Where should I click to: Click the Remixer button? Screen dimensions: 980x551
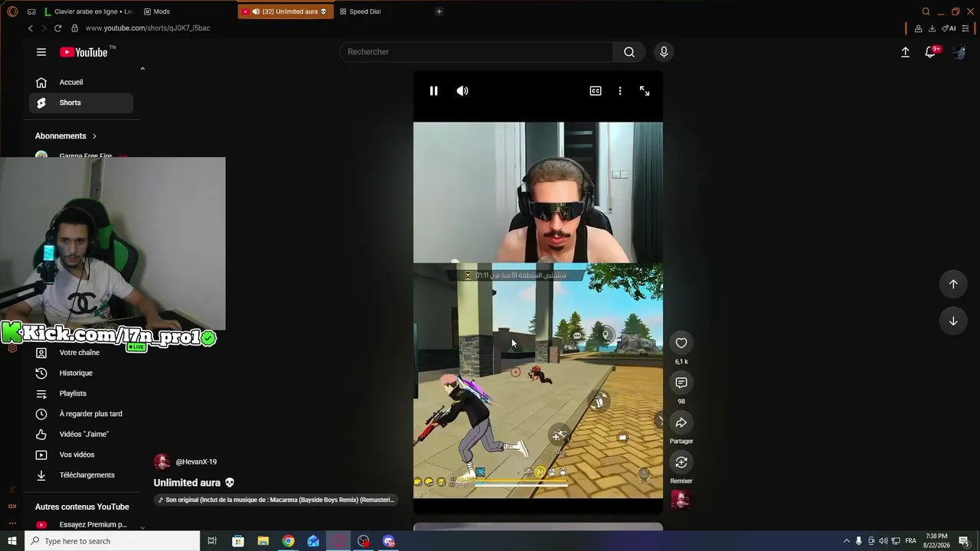[x=681, y=462]
